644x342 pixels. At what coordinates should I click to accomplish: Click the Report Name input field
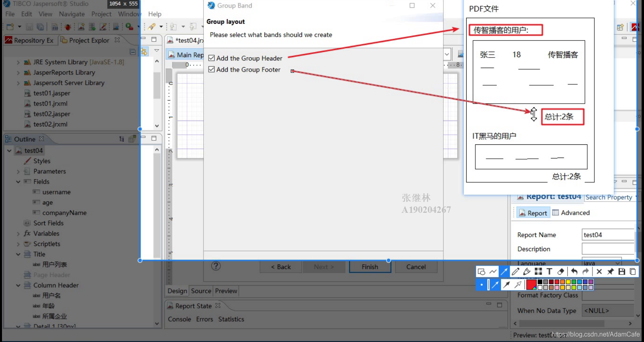tap(608, 235)
